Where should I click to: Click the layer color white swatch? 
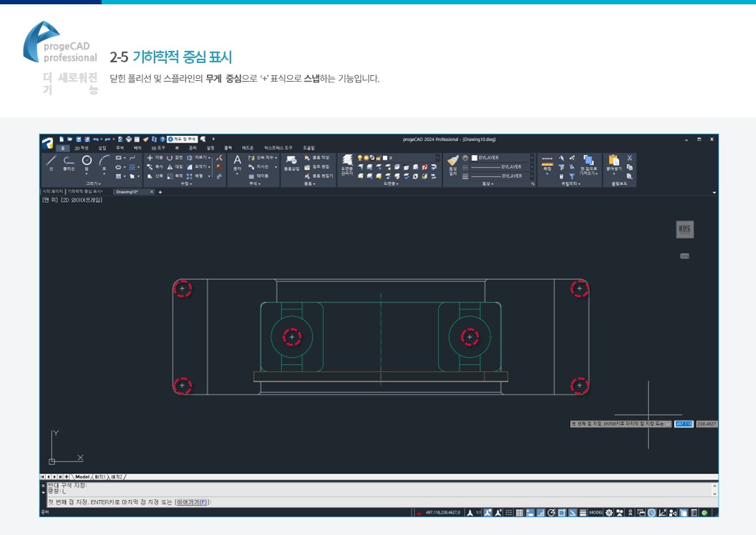[385, 158]
